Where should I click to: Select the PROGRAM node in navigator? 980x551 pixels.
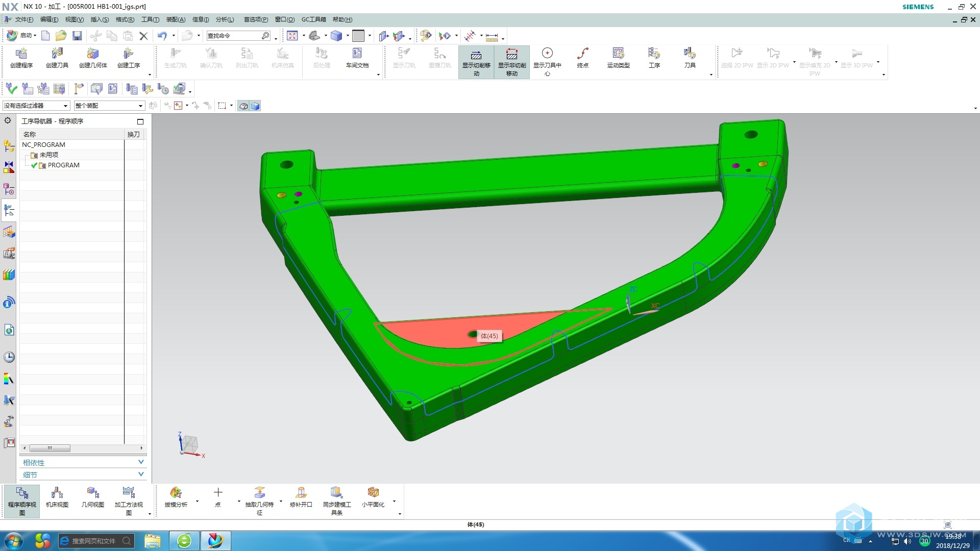[x=63, y=165]
